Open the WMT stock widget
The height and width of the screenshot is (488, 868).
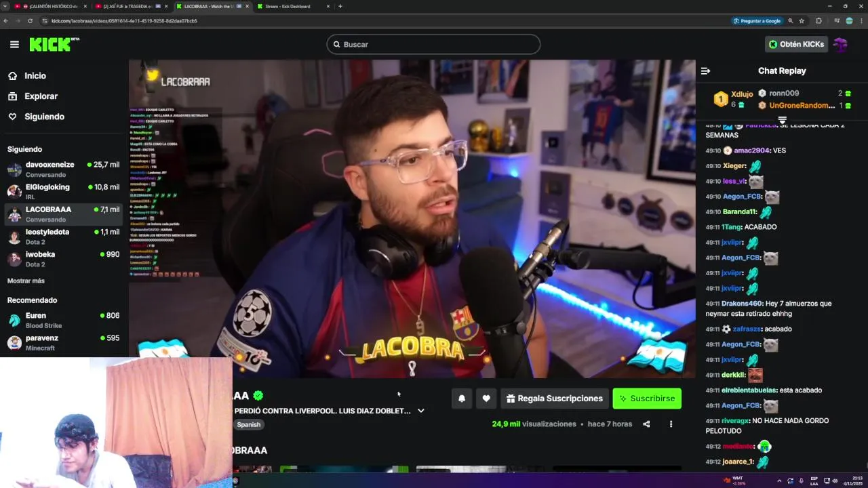(735, 481)
